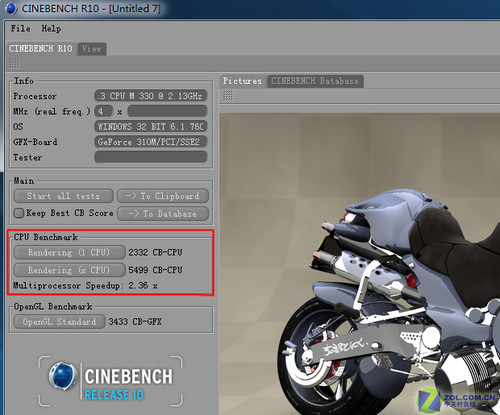Switch to the CINEBENCH R10 tab
Viewport: 500px width, 415px height.
point(41,49)
